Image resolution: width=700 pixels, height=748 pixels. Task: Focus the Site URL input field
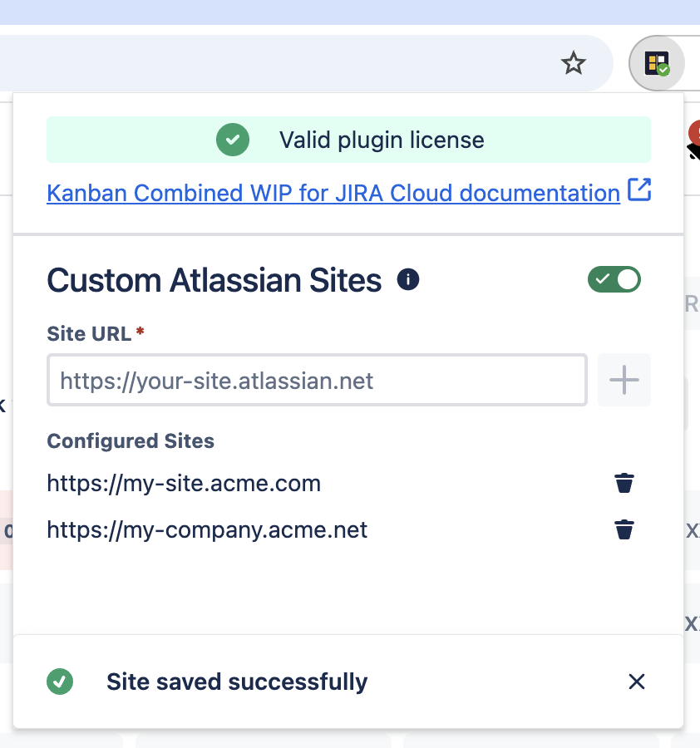pyautogui.click(x=317, y=381)
